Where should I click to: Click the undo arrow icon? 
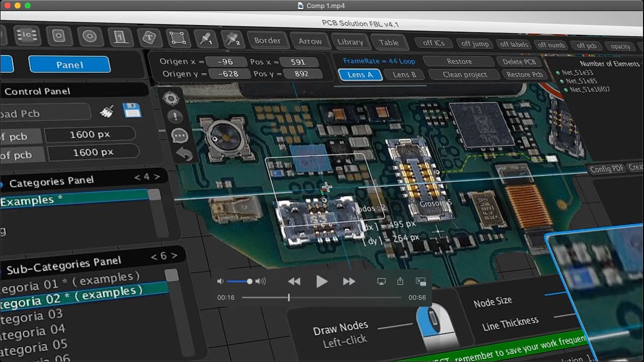[185, 154]
